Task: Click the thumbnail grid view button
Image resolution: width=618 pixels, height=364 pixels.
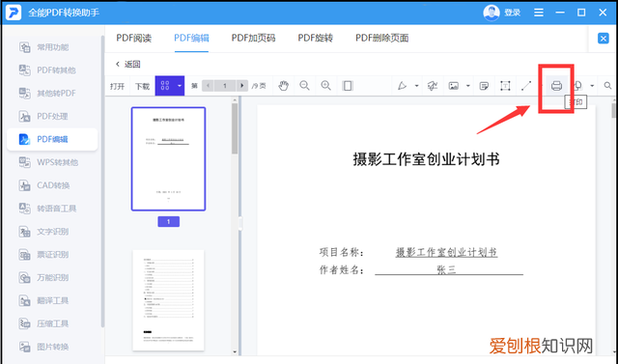Action: [x=165, y=86]
